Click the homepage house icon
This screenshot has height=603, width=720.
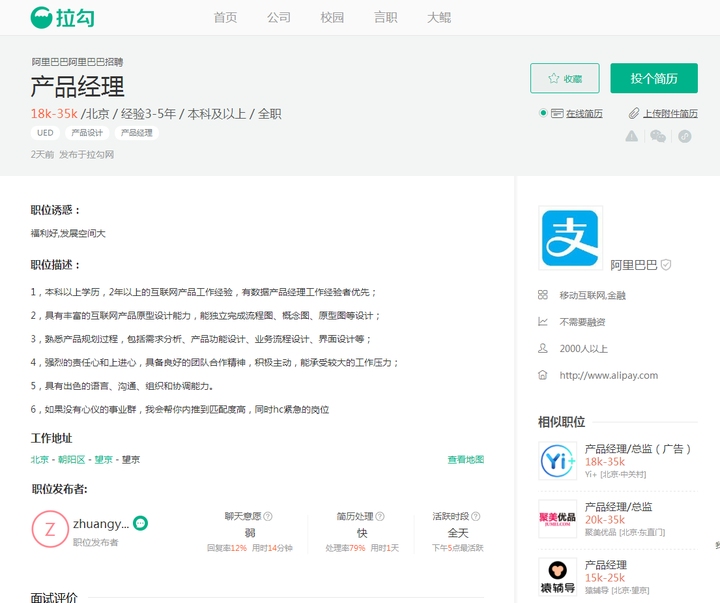tap(543, 375)
